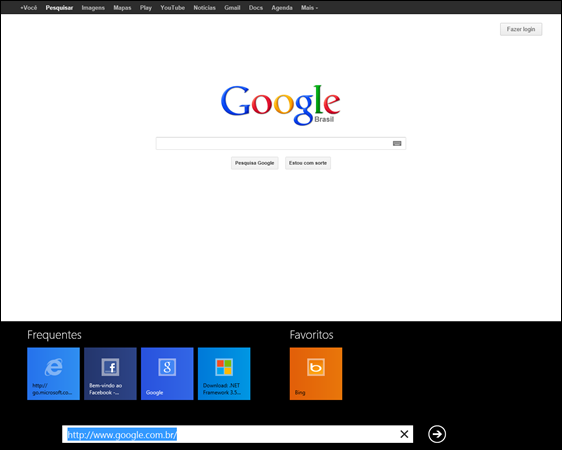562x450 pixels.
Task: Open YouTube in the Google top bar
Action: click(172, 8)
